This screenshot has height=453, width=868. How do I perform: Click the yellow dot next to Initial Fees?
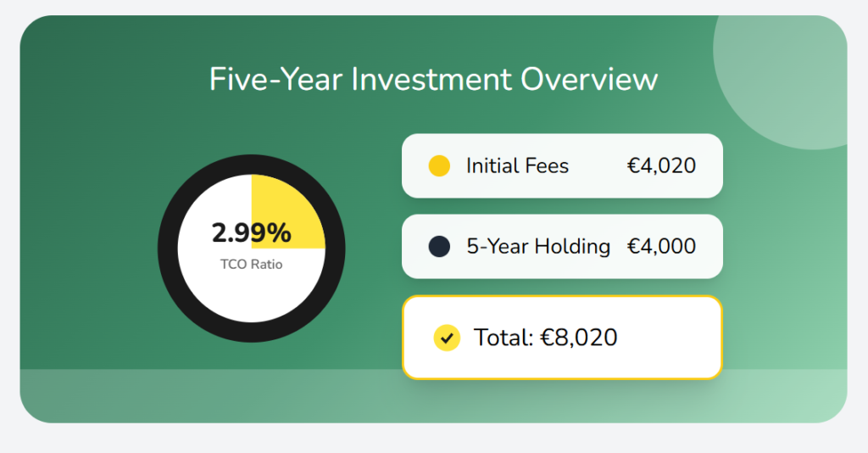point(439,165)
